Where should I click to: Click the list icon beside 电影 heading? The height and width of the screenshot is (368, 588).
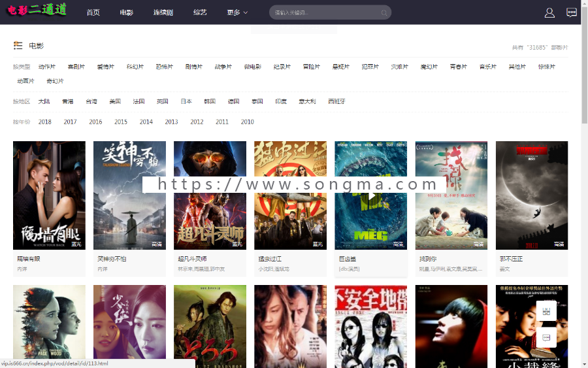click(x=18, y=46)
